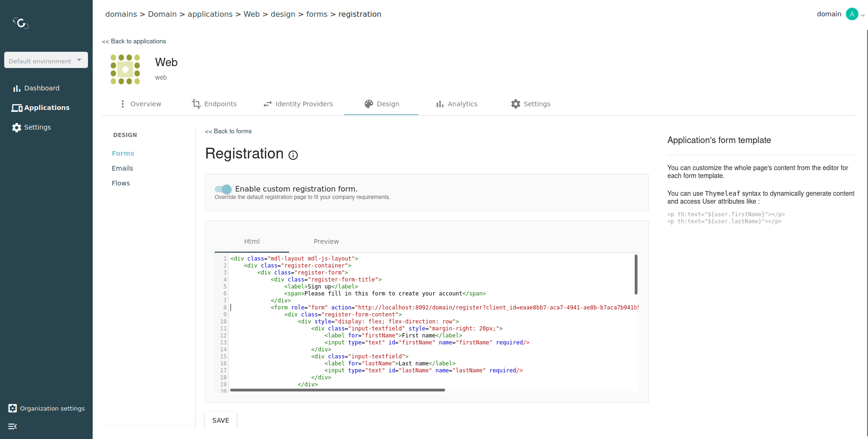Disable custom registration form toggle

pyautogui.click(x=223, y=189)
